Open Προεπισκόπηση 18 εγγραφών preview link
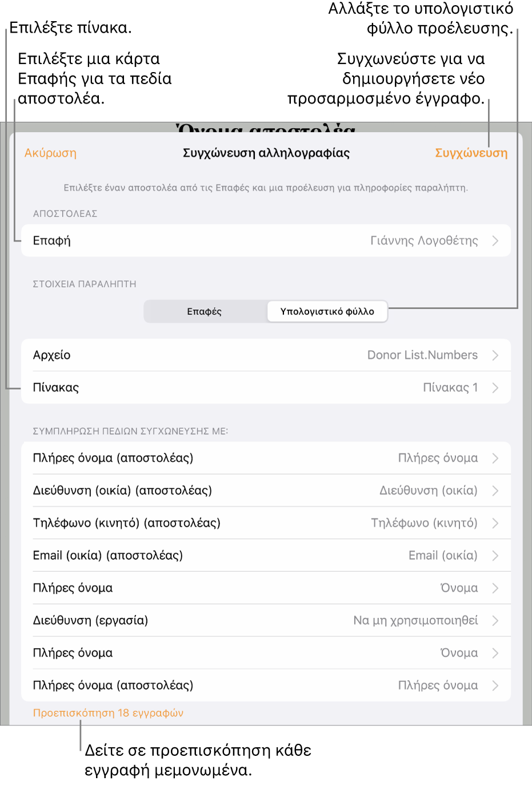532x785 pixels. pos(108,713)
